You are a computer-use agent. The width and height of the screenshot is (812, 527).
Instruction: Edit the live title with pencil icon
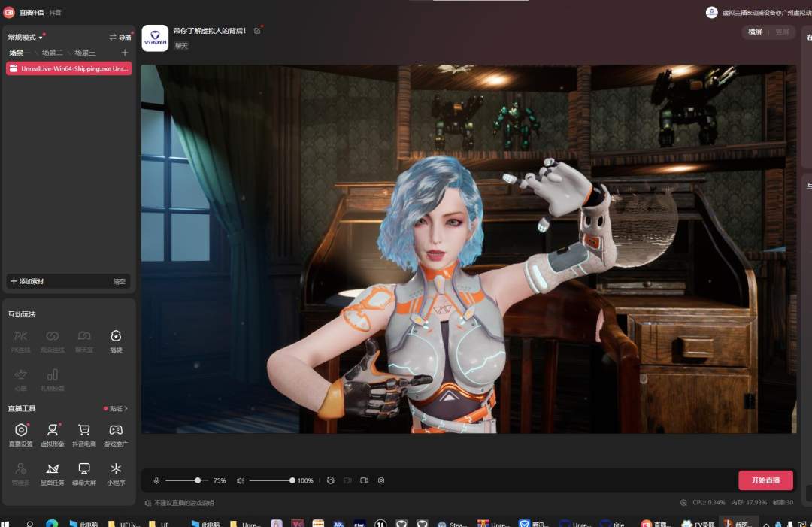[x=257, y=31]
